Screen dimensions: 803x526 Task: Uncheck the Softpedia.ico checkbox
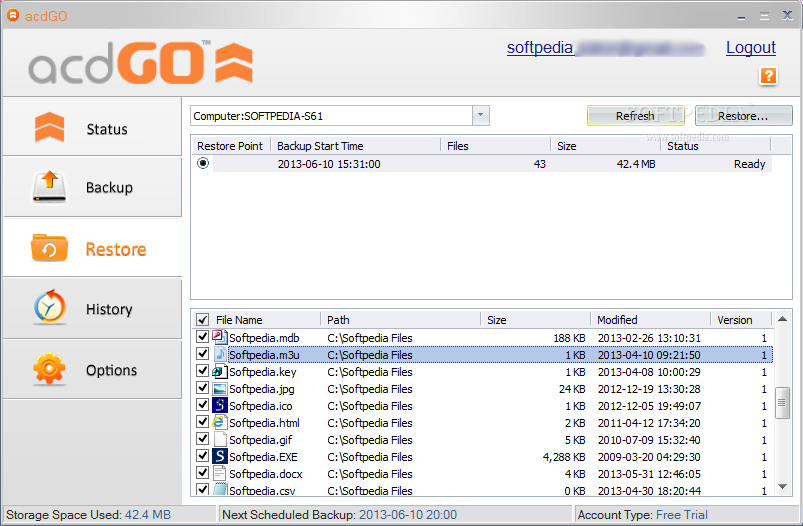click(202, 405)
